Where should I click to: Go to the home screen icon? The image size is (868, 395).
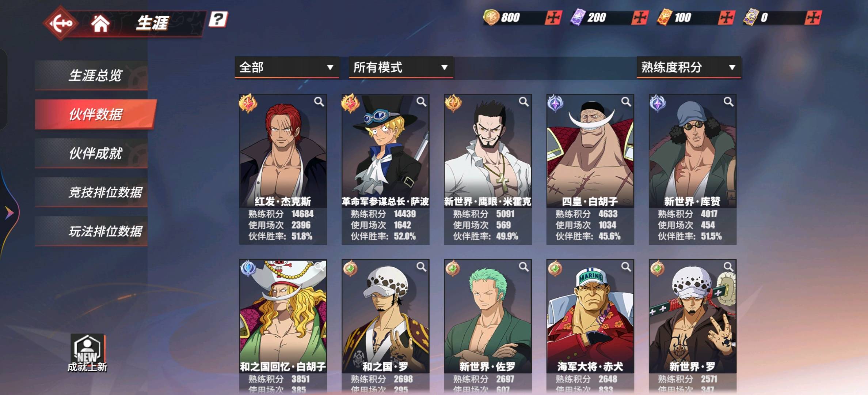(x=100, y=24)
